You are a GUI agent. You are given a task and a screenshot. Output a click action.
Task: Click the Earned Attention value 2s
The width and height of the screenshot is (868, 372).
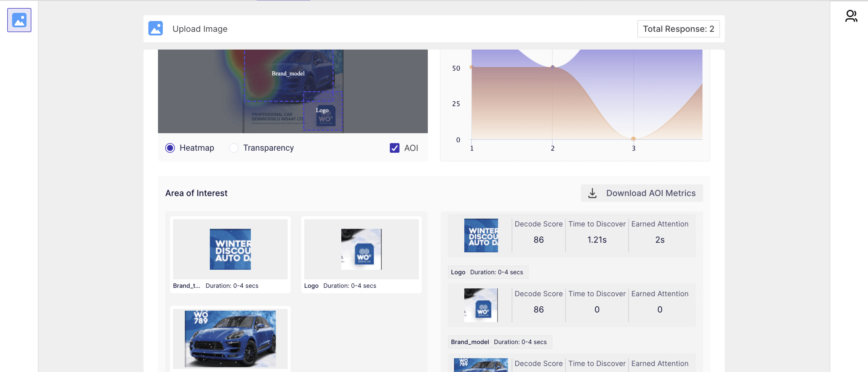(x=660, y=240)
